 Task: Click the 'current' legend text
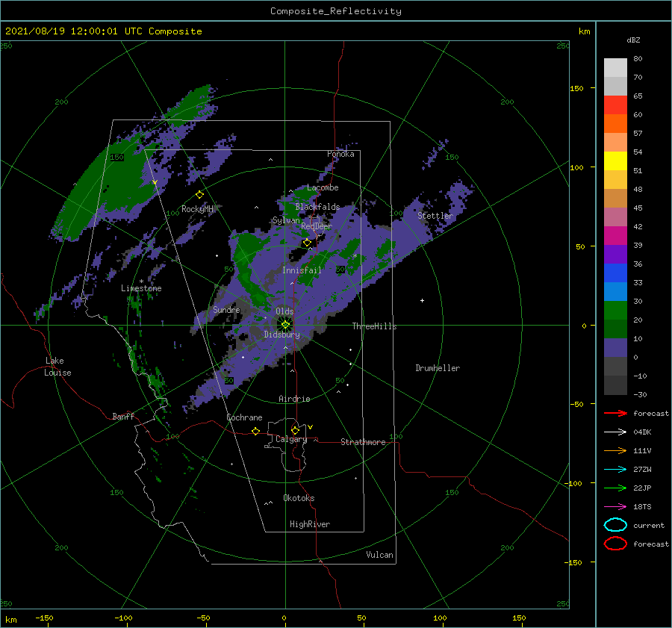click(648, 525)
